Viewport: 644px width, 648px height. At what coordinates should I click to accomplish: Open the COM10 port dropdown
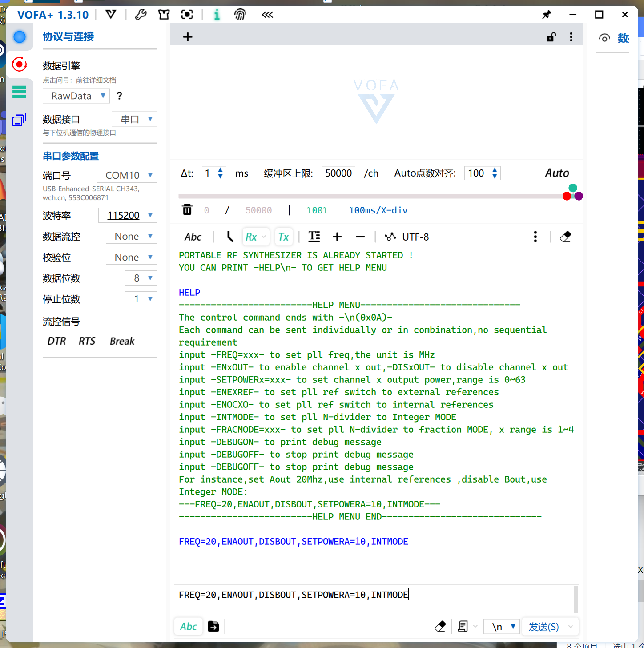click(127, 175)
